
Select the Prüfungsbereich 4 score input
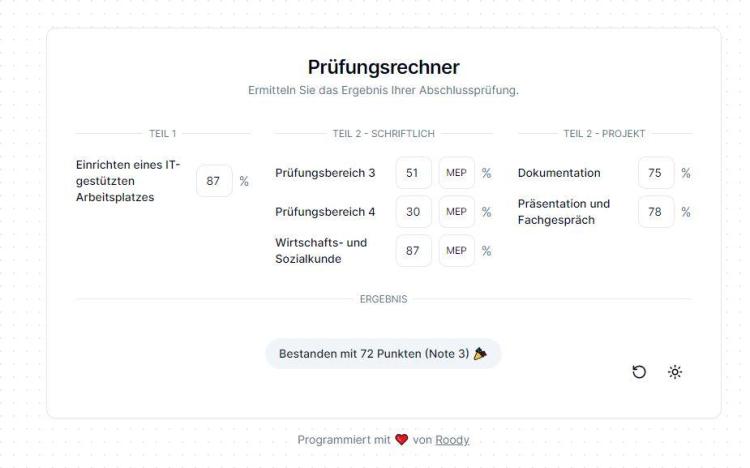[x=413, y=212]
